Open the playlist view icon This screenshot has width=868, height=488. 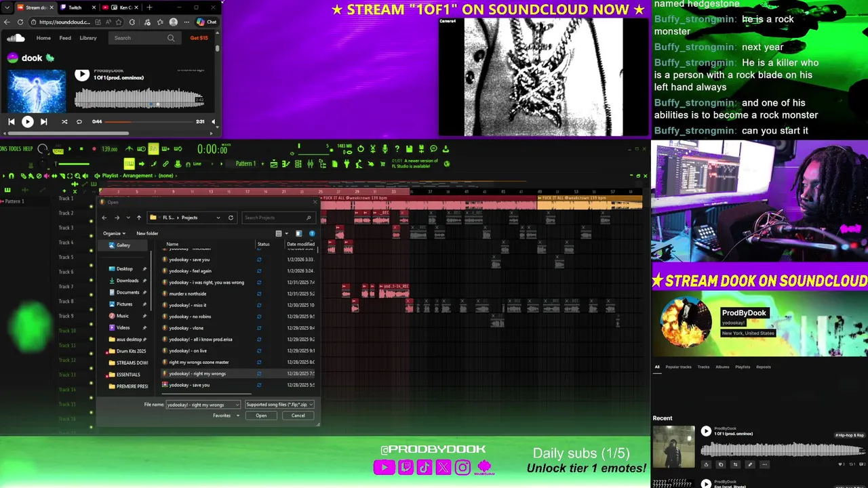point(274,163)
